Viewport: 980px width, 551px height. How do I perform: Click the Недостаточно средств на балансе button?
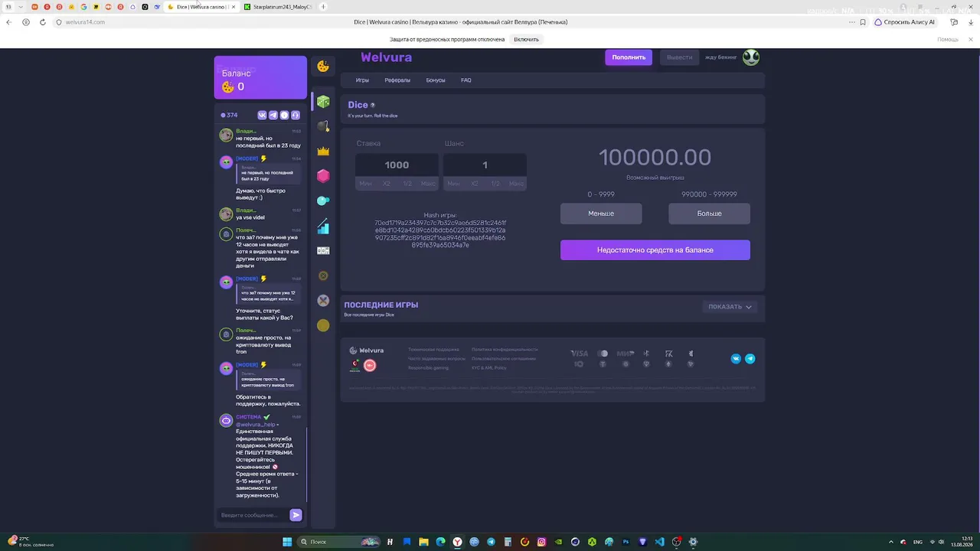coord(655,250)
